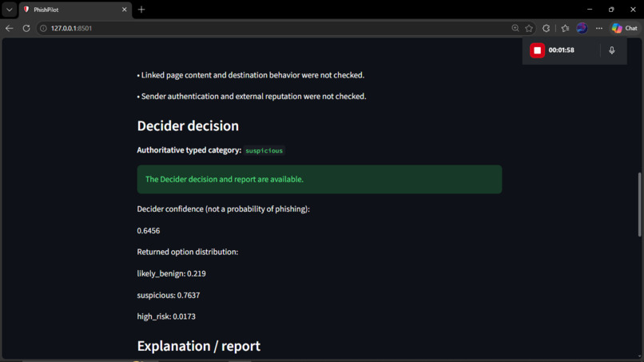
Task: Open the browser profile avatar
Action: pos(582,28)
